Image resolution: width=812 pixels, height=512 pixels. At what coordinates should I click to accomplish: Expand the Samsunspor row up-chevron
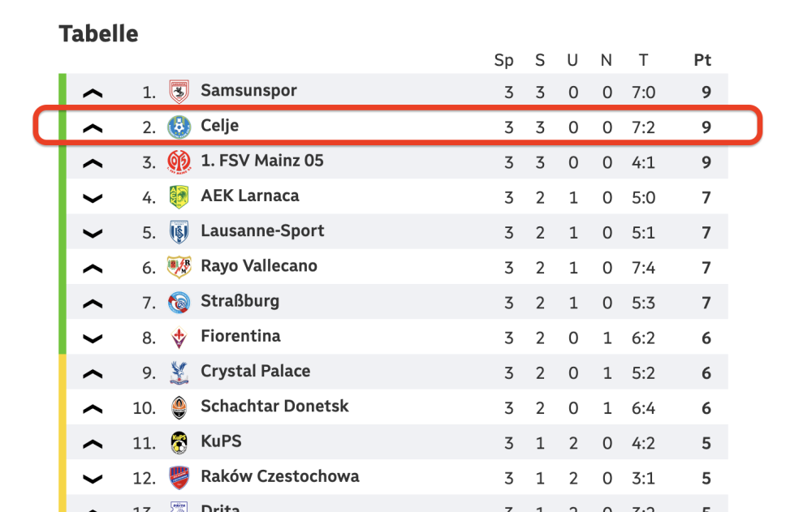coord(93,93)
